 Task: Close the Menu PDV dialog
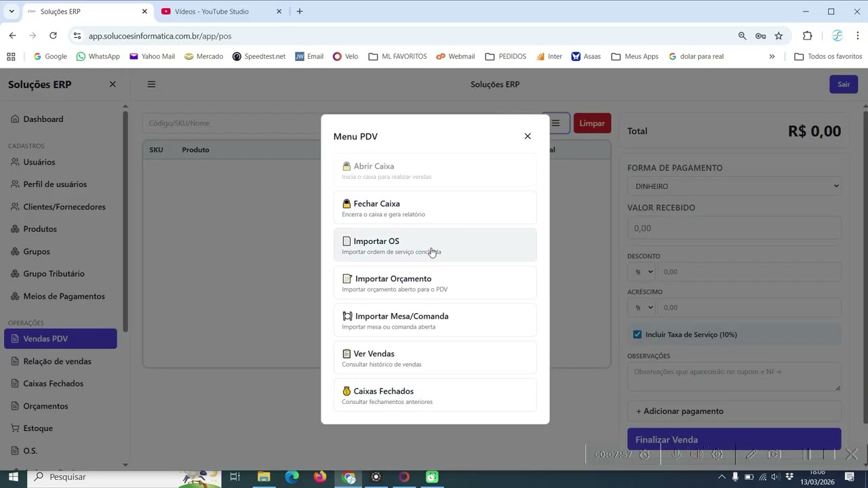(x=528, y=136)
